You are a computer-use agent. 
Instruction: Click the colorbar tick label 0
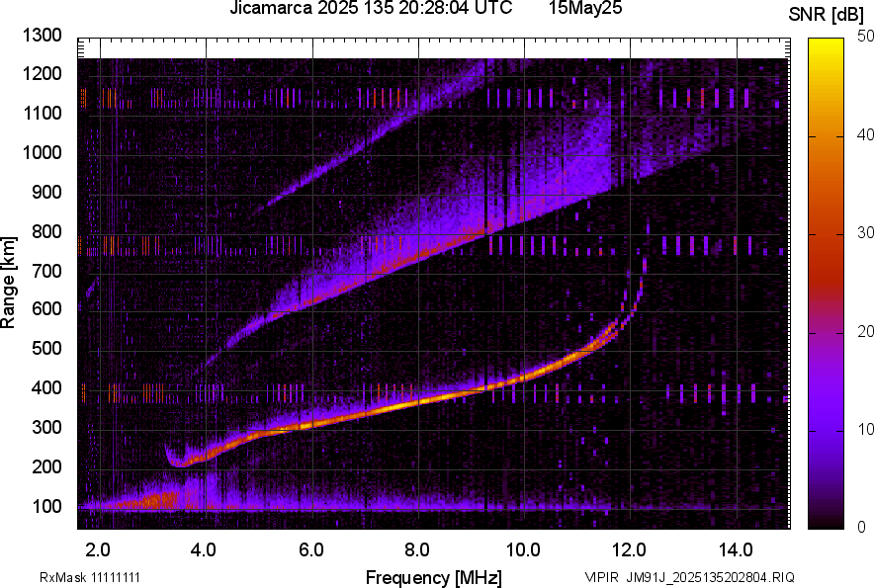pyautogui.click(x=862, y=527)
